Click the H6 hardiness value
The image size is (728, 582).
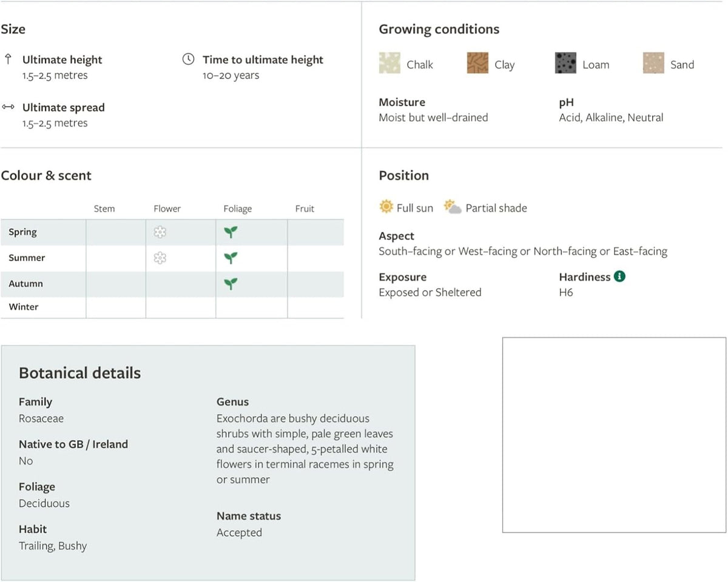[566, 292]
